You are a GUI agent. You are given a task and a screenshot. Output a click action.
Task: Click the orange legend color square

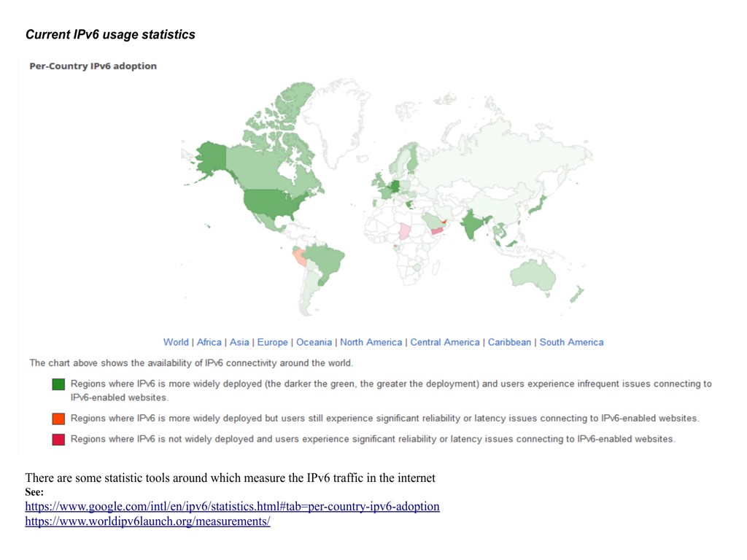(x=58, y=419)
